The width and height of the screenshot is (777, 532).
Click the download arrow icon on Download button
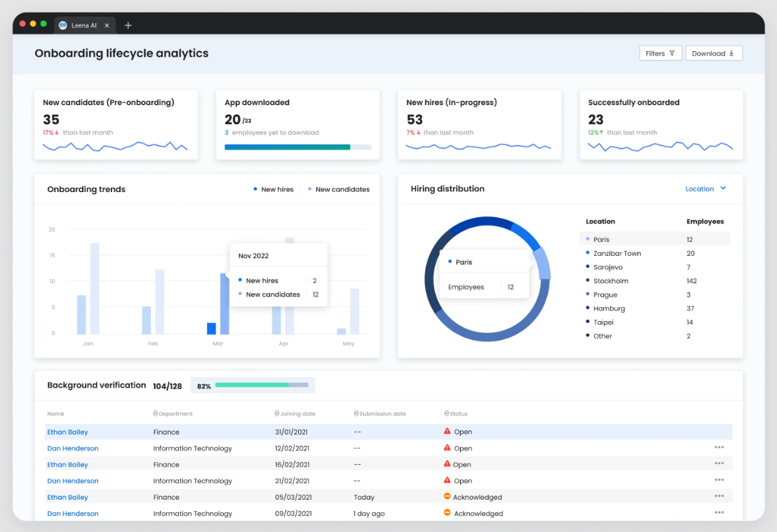pos(731,53)
